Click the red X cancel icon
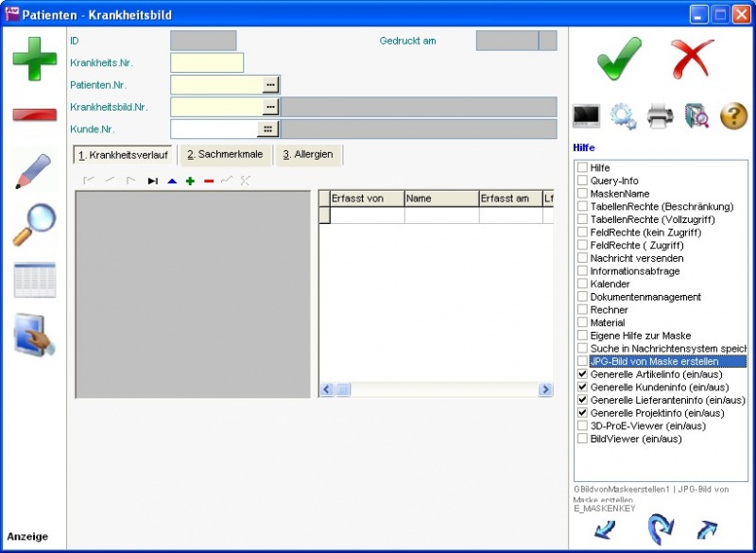The height and width of the screenshot is (553, 756). pos(693,60)
